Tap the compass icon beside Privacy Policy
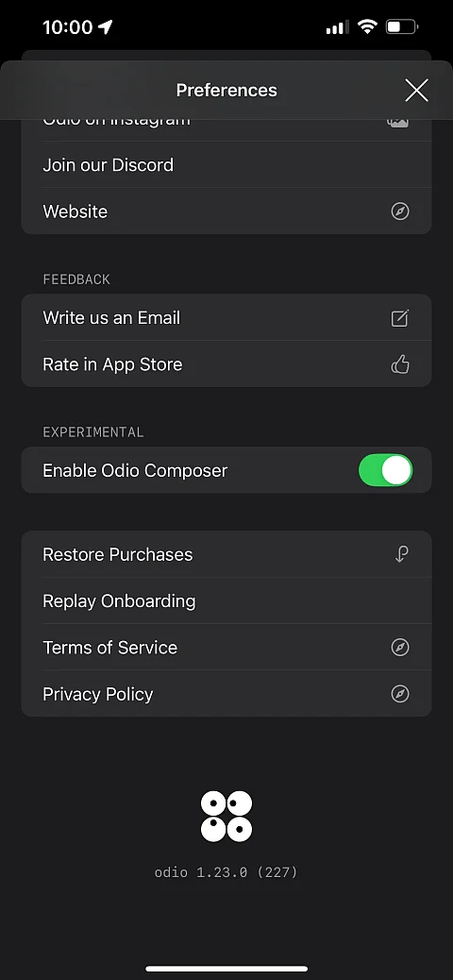The width and height of the screenshot is (453, 980). (400, 694)
